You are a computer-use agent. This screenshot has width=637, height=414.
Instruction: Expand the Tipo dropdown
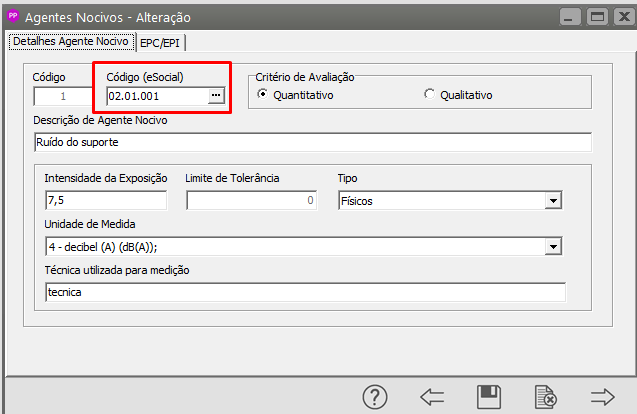pos(552,201)
